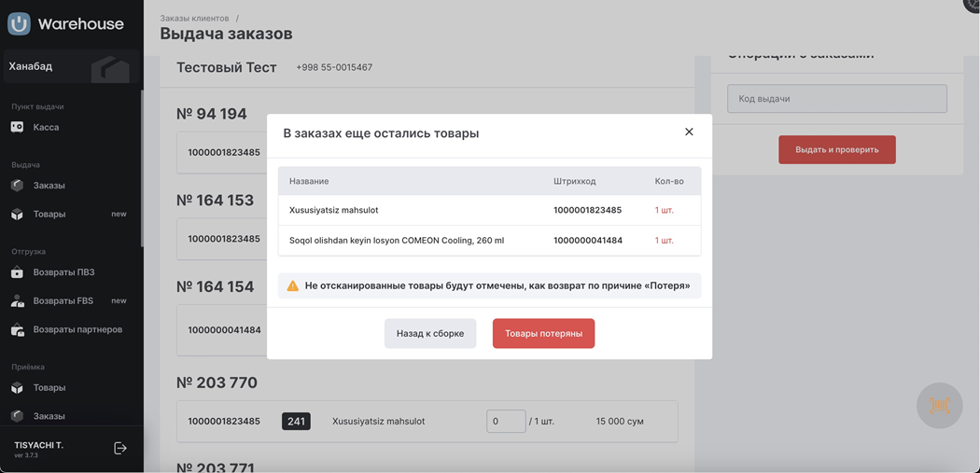The height and width of the screenshot is (473, 980).
Task: Tap the floating barcode scanner button
Action: click(939, 405)
